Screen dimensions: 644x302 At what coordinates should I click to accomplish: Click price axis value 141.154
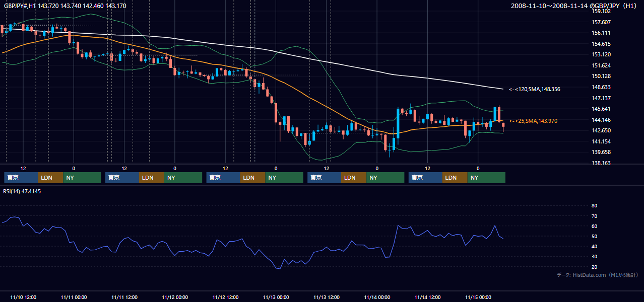tap(602, 141)
